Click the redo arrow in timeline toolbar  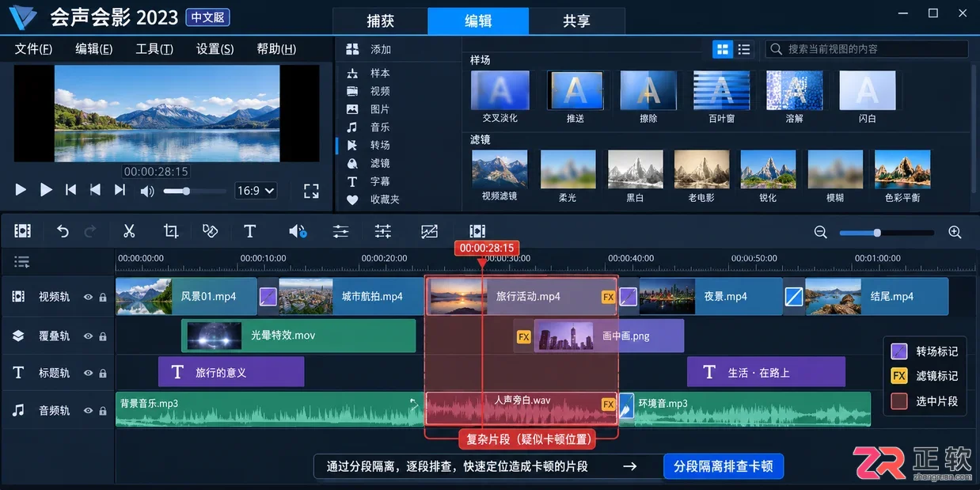[x=89, y=231]
